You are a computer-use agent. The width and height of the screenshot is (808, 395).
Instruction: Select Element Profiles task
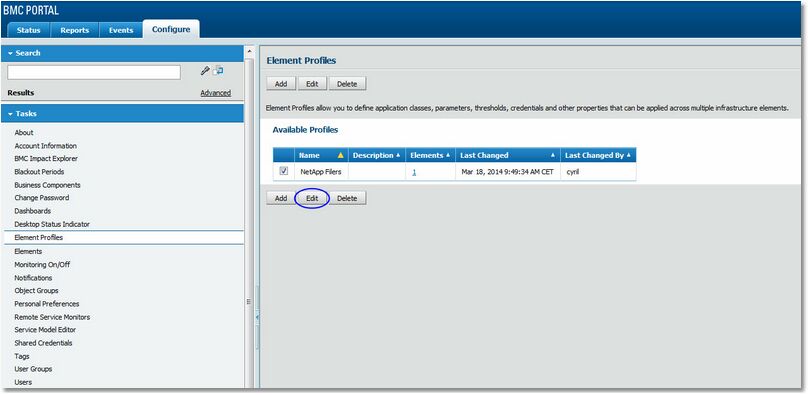pyautogui.click(x=123, y=238)
